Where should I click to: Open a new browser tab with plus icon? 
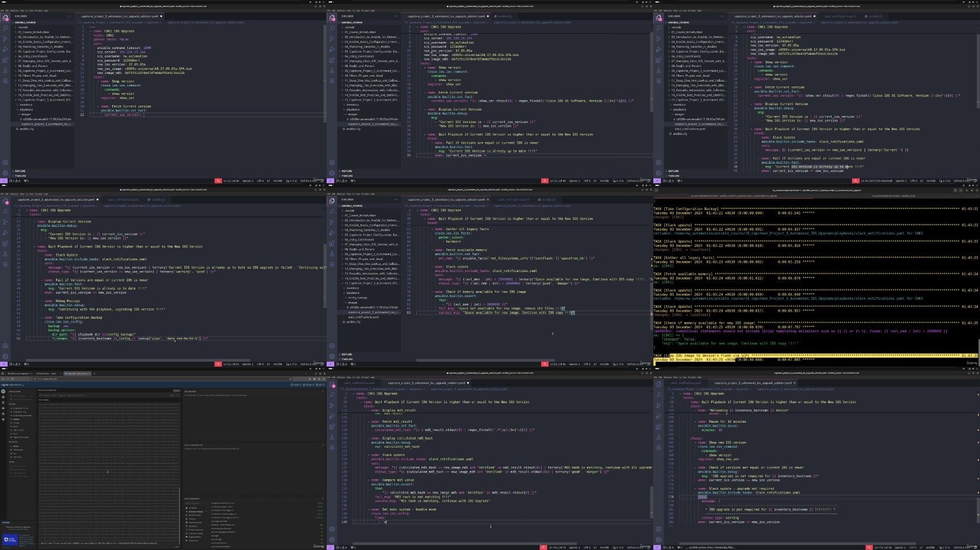[94, 374]
